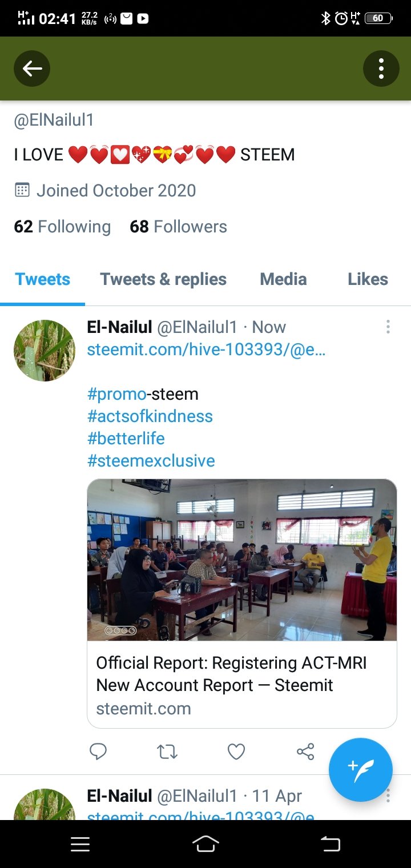Select the Tweets tab
The height and width of the screenshot is (868, 411).
coord(43,279)
